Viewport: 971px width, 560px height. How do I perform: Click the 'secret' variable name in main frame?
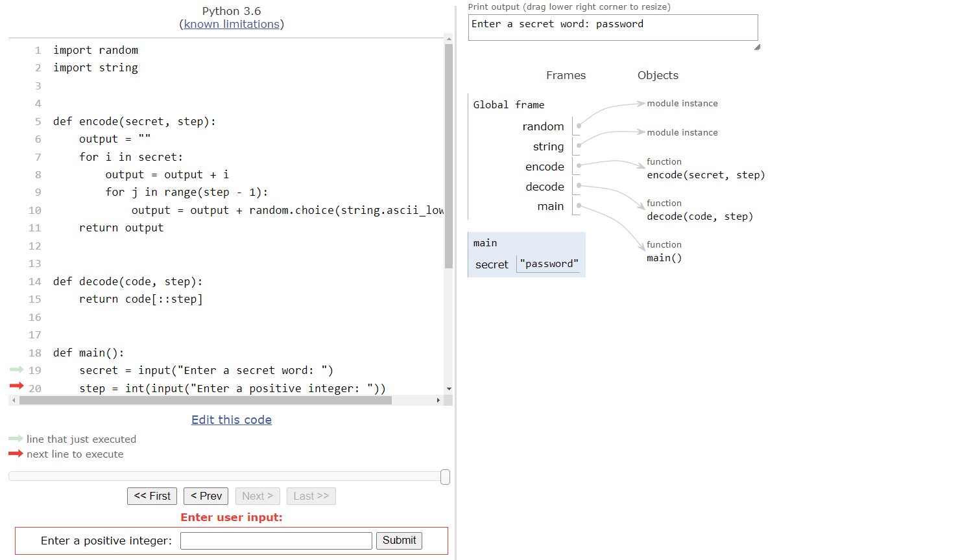(x=492, y=264)
